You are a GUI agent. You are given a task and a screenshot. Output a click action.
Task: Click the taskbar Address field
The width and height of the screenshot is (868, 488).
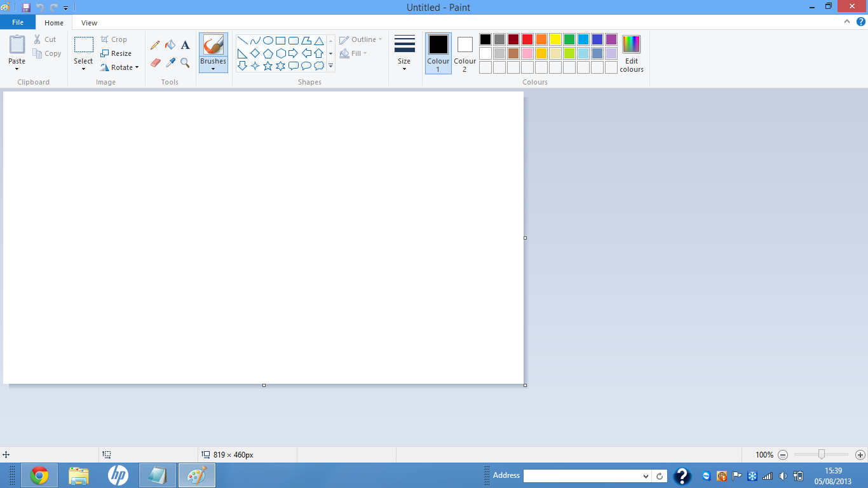click(x=585, y=475)
